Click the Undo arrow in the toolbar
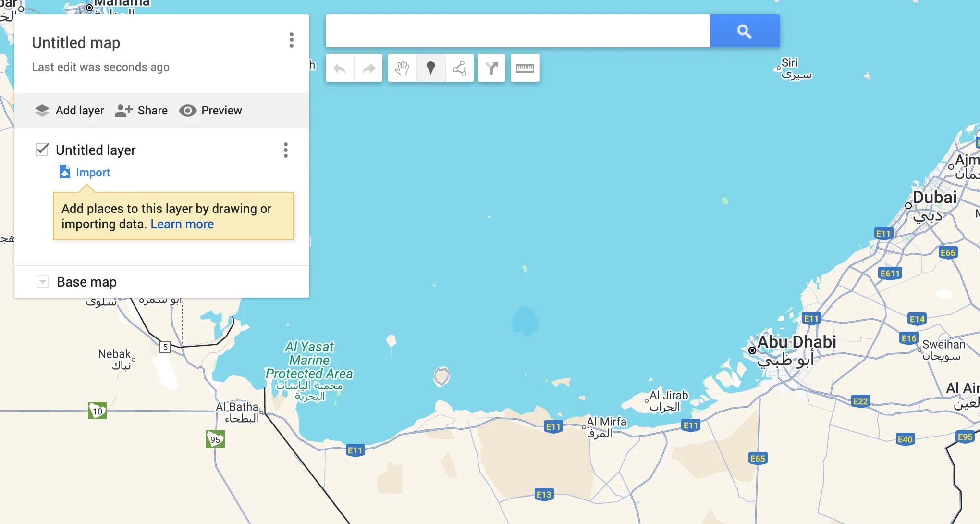The width and height of the screenshot is (980, 524). click(340, 68)
